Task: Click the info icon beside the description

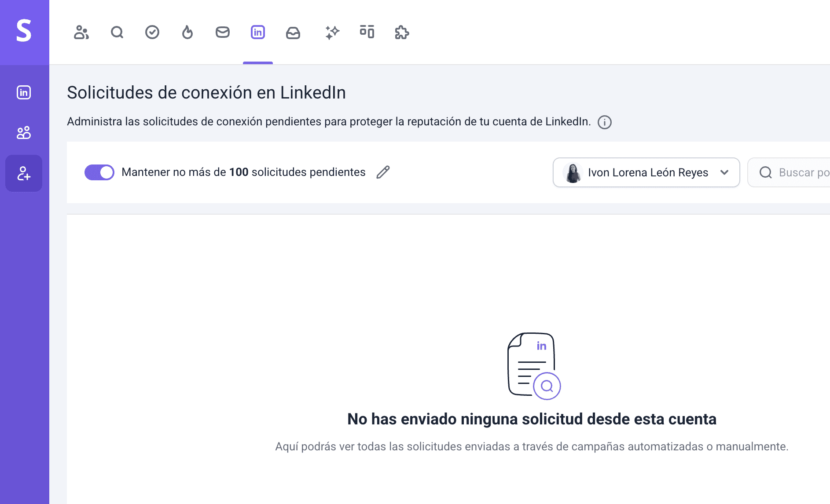Action: [x=605, y=122]
